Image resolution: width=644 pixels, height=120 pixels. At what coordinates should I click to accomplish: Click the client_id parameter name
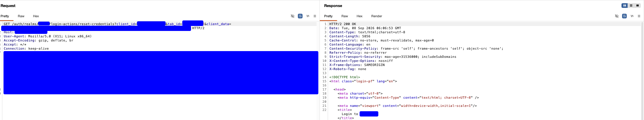(126, 24)
